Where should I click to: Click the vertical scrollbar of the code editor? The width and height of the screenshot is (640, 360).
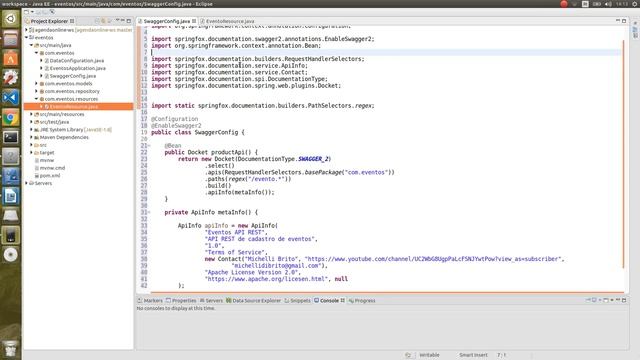click(624, 154)
